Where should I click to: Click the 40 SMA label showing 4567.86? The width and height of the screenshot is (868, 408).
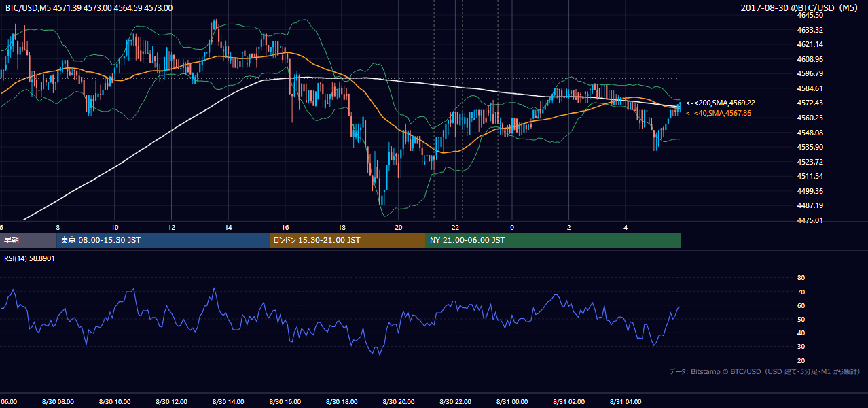[719, 113]
